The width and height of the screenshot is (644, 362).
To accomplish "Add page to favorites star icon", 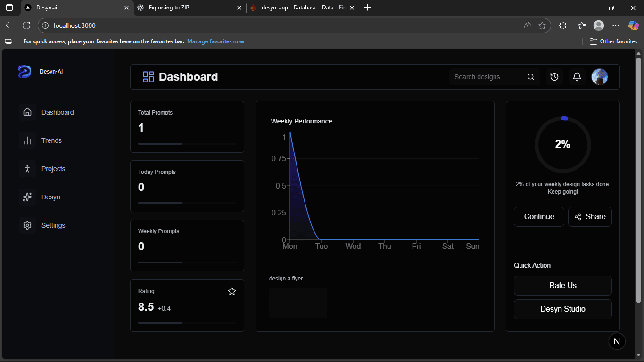I will (x=542, y=25).
